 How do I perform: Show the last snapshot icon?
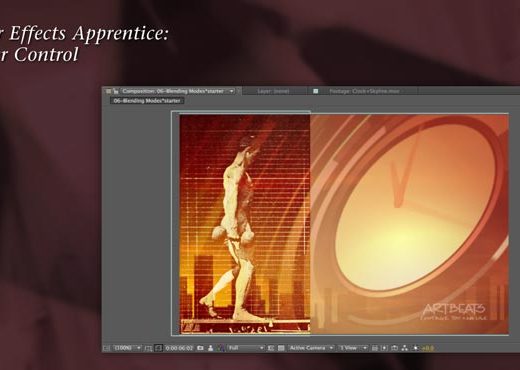(x=210, y=348)
